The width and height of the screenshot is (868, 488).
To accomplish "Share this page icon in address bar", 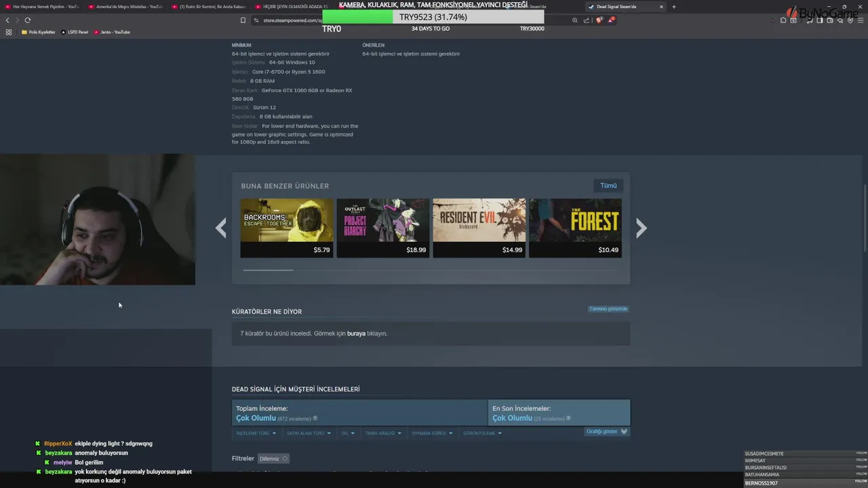I will (x=587, y=20).
